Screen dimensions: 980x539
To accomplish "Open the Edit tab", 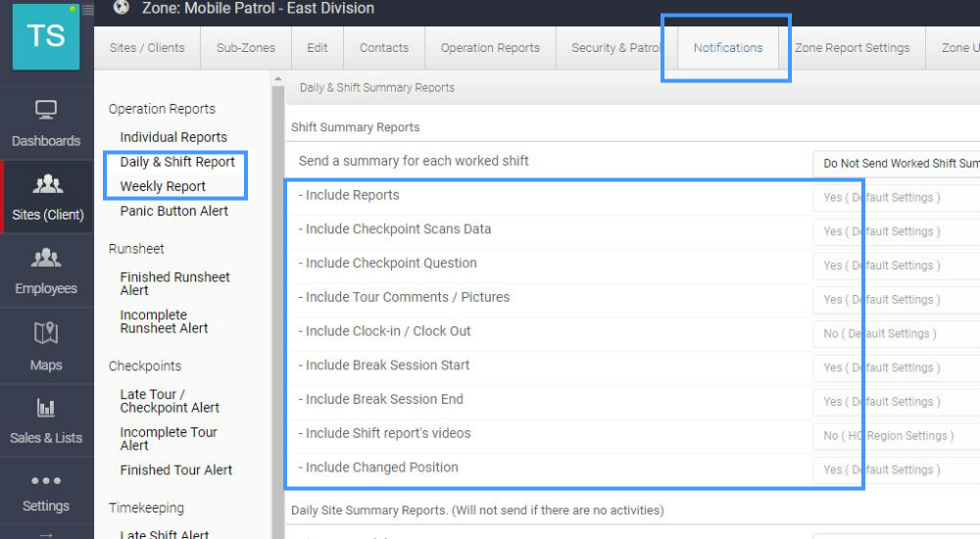I will pyautogui.click(x=318, y=47).
